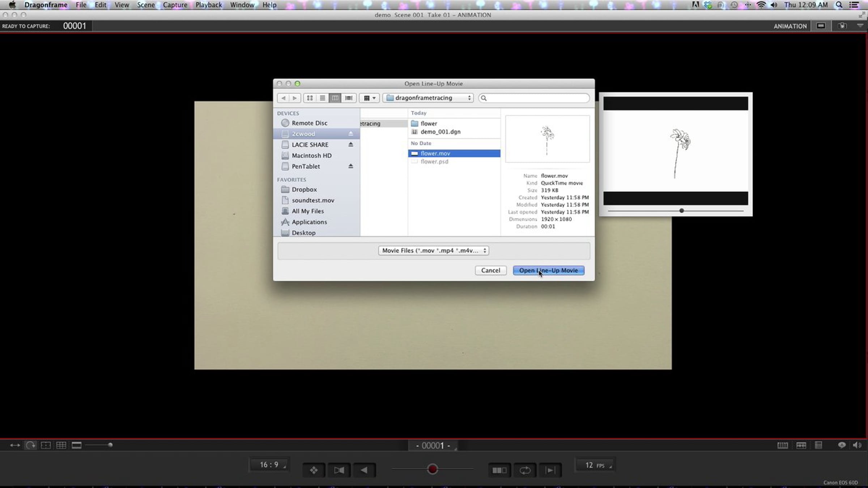This screenshot has width=868, height=488.
Task: Click the step-to-end playback button
Action: point(550,470)
